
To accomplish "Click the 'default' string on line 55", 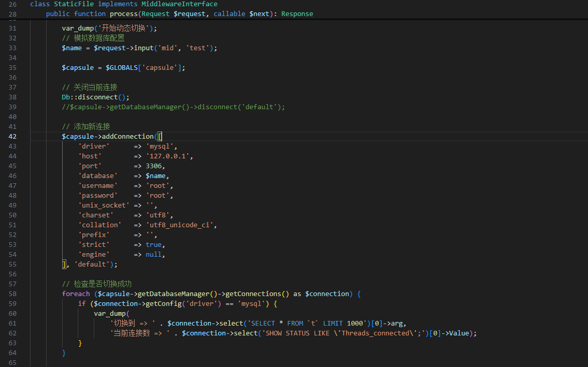I will (x=92, y=265).
